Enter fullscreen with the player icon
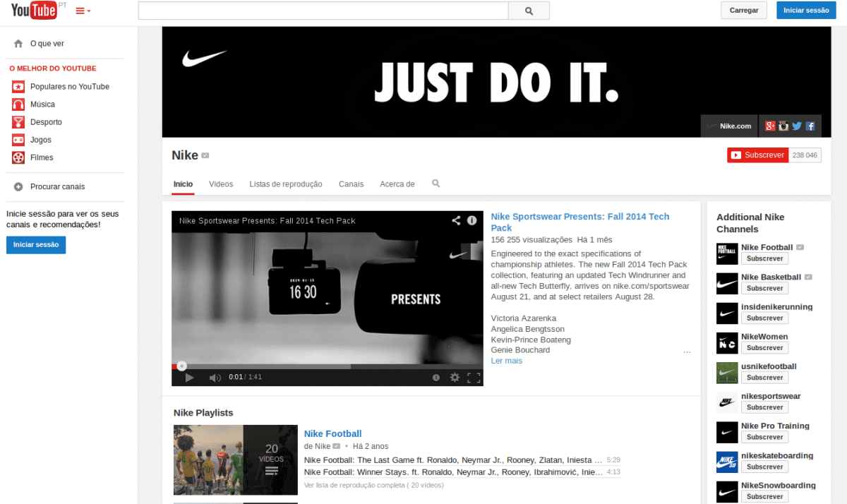 [474, 377]
